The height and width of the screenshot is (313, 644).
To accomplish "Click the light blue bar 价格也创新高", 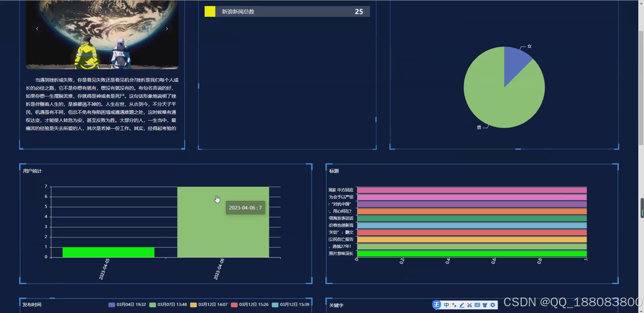I will 472,225.
